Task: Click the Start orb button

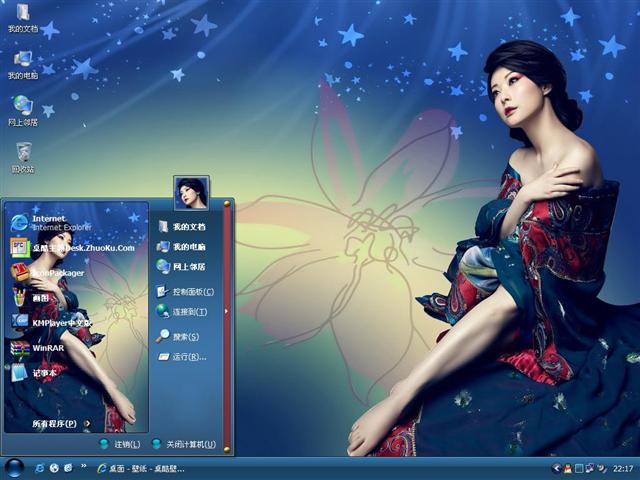Action: tap(14, 468)
